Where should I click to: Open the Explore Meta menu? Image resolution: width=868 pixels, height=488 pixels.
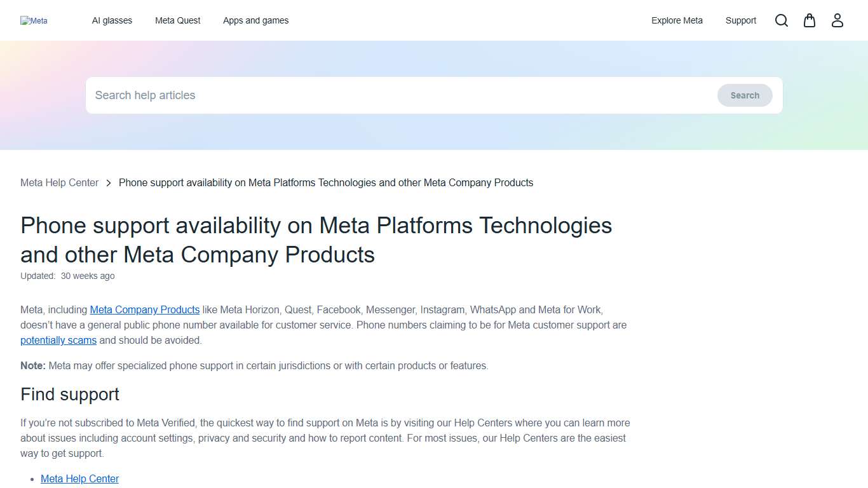coord(677,20)
